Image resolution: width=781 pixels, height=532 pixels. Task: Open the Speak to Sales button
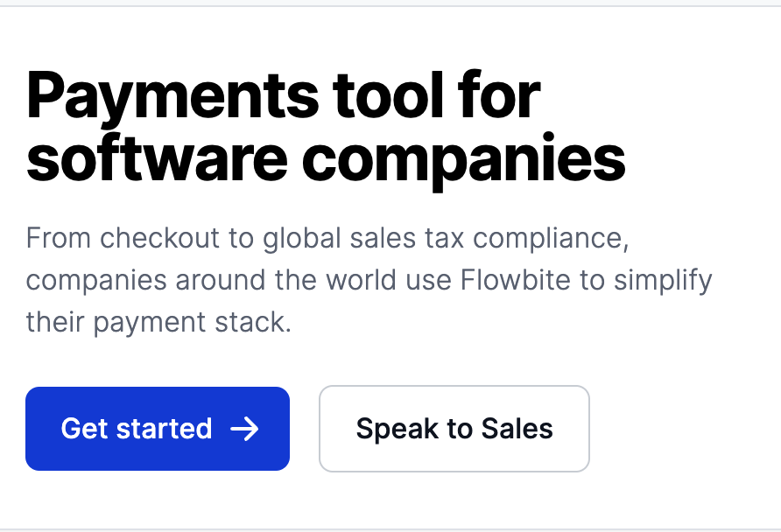click(454, 429)
